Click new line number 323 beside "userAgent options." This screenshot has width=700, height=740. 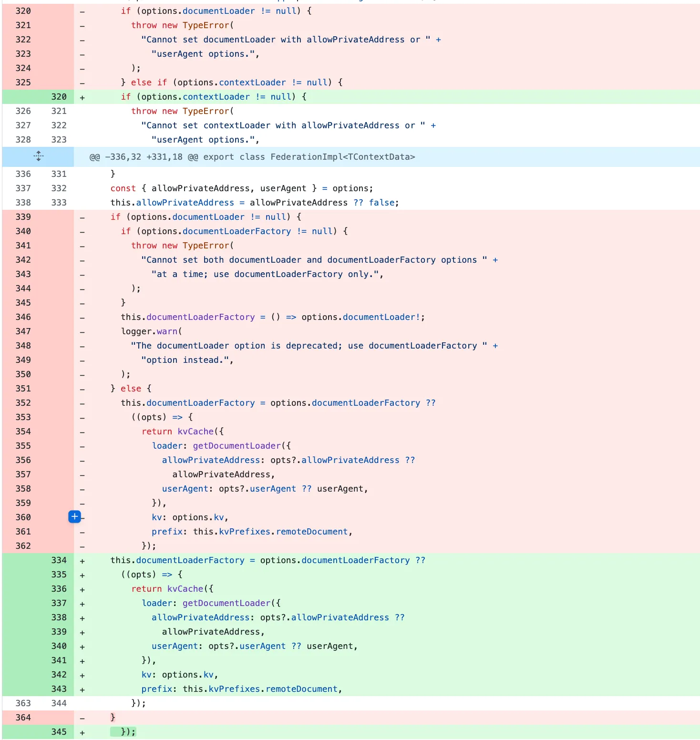point(59,140)
